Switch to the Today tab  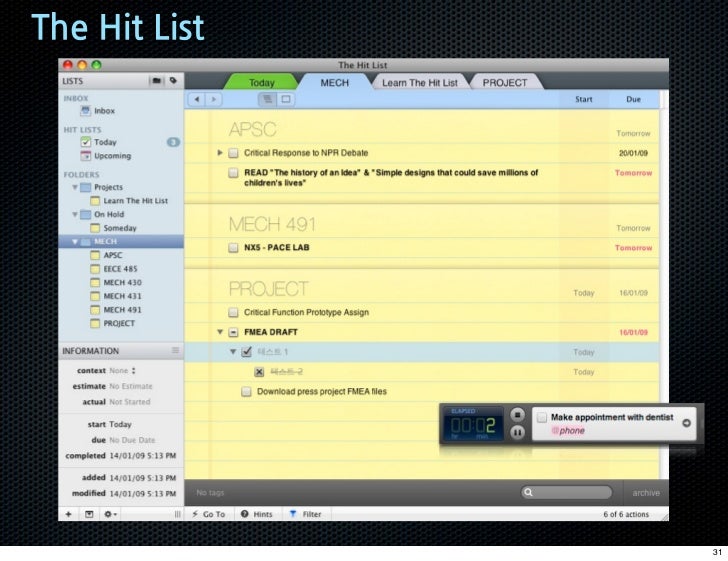click(261, 82)
